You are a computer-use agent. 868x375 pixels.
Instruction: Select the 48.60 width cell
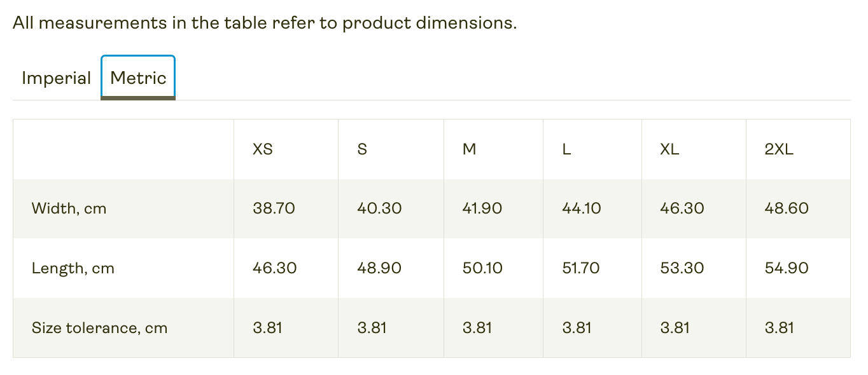click(787, 208)
